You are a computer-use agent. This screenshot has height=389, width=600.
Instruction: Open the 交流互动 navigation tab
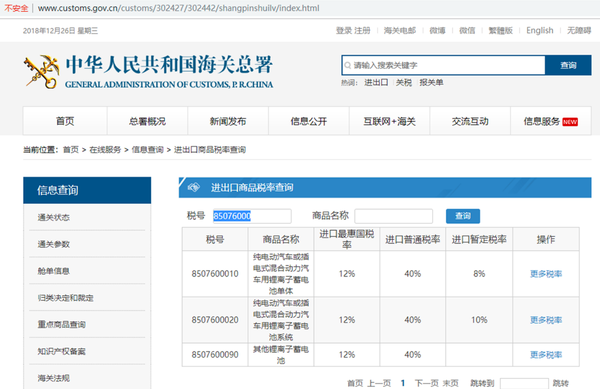click(x=470, y=121)
